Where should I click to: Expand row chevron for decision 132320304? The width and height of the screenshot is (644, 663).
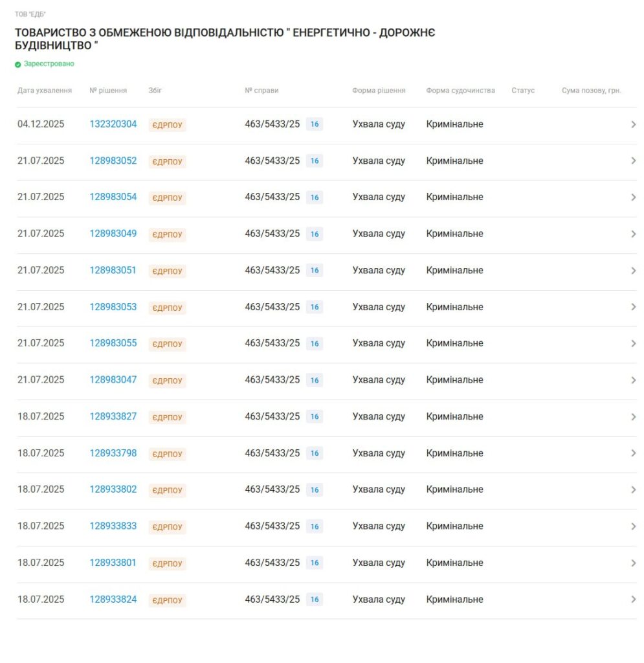click(634, 124)
